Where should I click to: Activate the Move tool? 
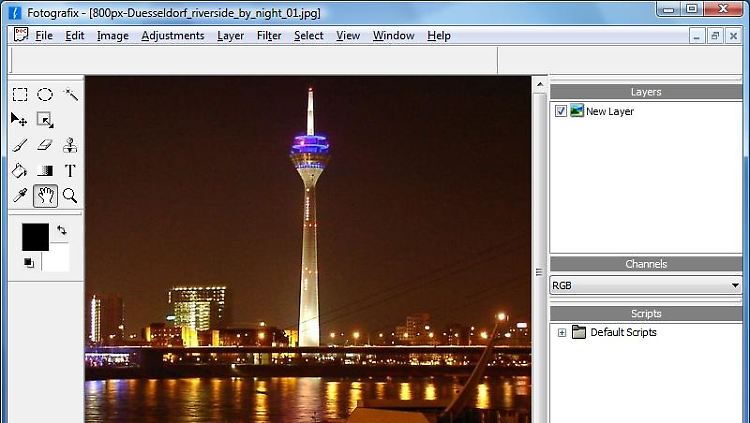tap(20, 120)
